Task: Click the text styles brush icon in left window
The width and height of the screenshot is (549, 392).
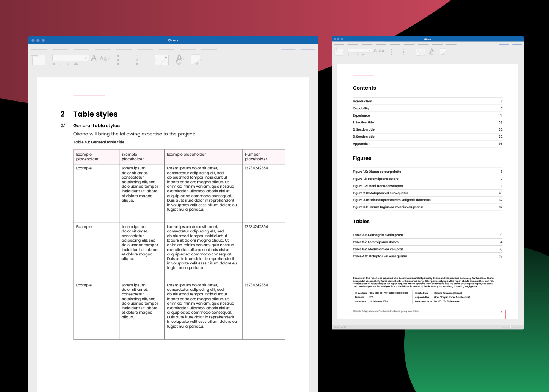Action: (180, 59)
